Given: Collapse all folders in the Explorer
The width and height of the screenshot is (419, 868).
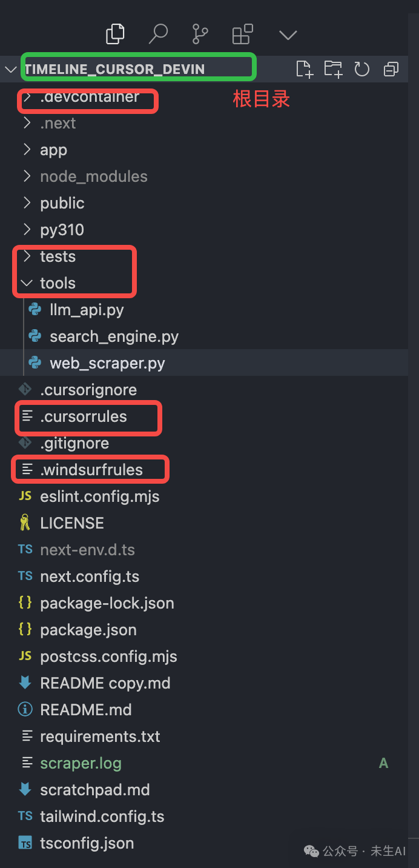Looking at the screenshot, I should [x=391, y=68].
